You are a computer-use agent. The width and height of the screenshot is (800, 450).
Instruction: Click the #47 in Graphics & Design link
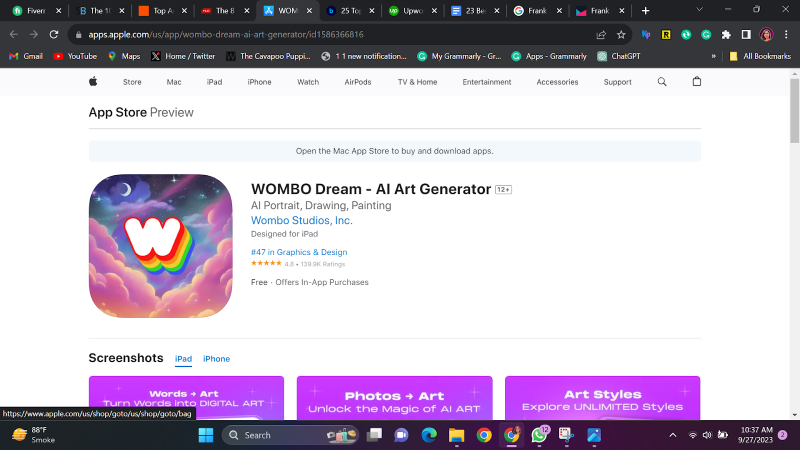coord(299,252)
